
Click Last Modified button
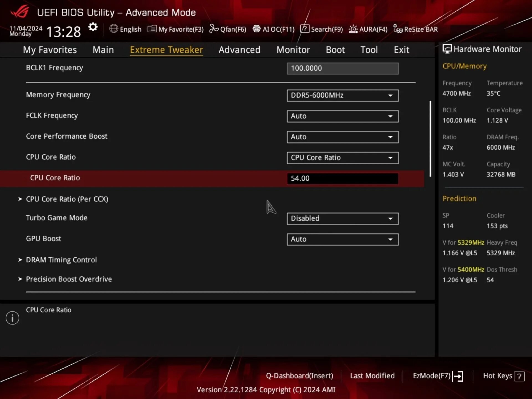372,376
